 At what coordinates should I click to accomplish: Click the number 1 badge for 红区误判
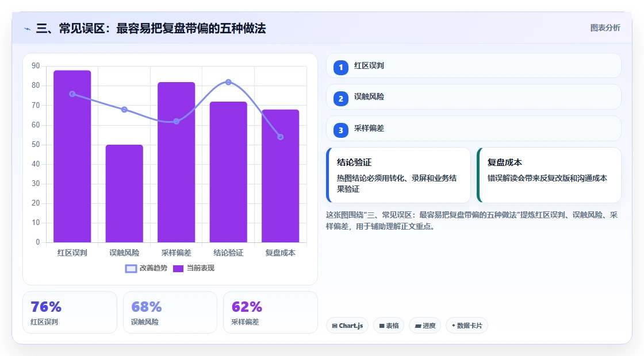point(340,67)
